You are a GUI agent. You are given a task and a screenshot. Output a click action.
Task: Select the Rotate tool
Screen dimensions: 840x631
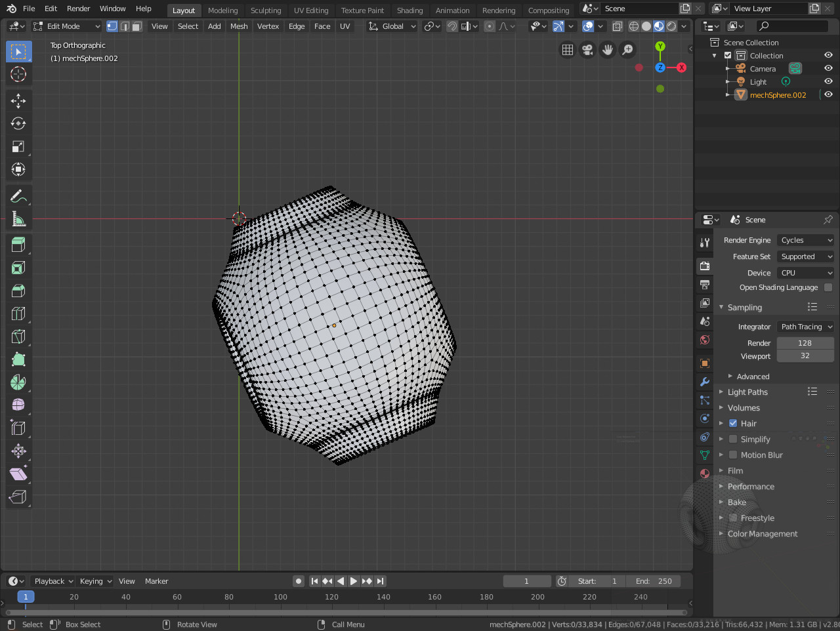pyautogui.click(x=18, y=123)
